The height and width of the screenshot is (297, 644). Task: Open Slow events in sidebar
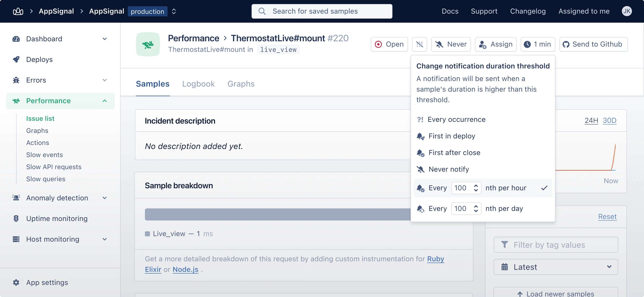point(45,155)
